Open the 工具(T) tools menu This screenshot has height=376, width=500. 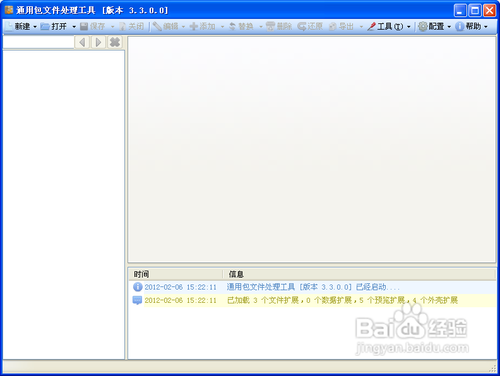389,26
